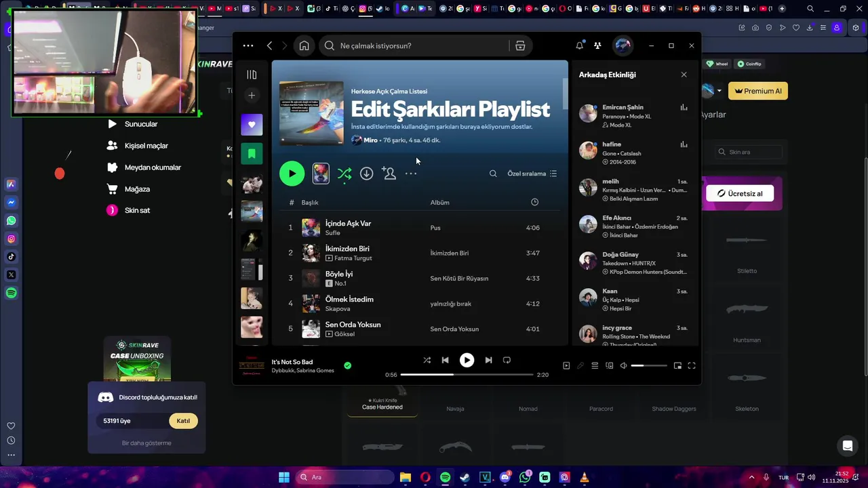
Task: Click Katıl Discord button
Action: click(183, 421)
